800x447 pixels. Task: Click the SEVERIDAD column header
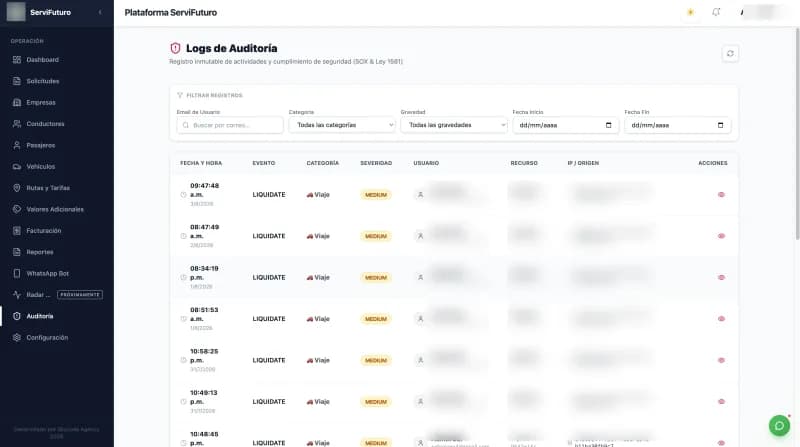[376, 163]
